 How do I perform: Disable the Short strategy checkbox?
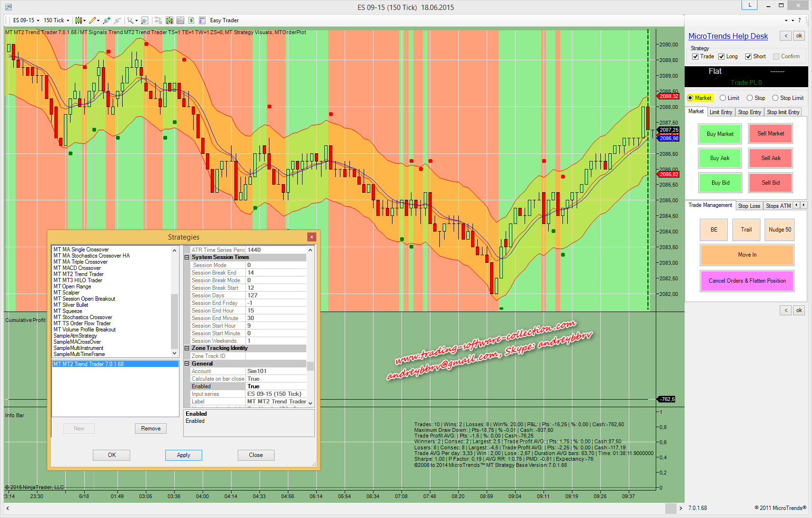749,56
